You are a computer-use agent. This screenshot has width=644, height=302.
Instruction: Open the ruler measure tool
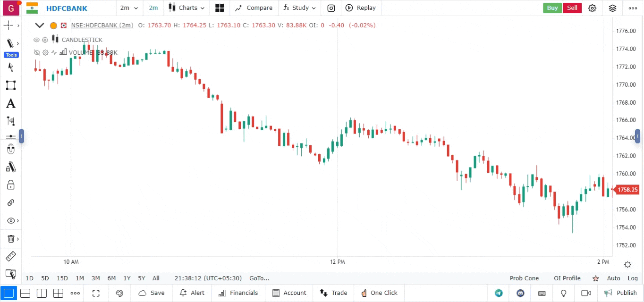[10, 257]
